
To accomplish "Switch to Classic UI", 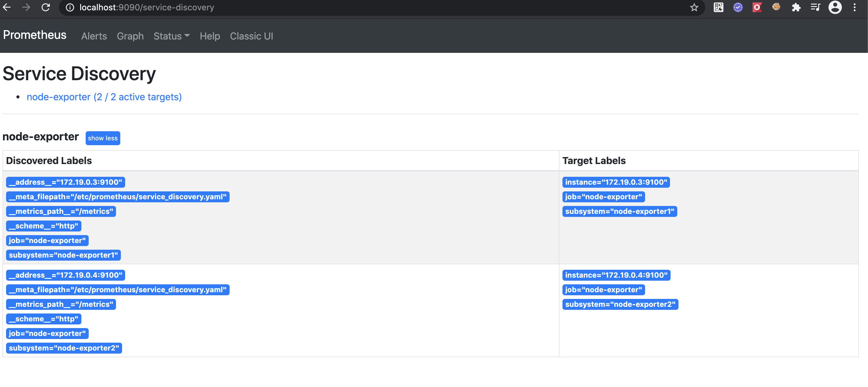I will pyautogui.click(x=251, y=36).
